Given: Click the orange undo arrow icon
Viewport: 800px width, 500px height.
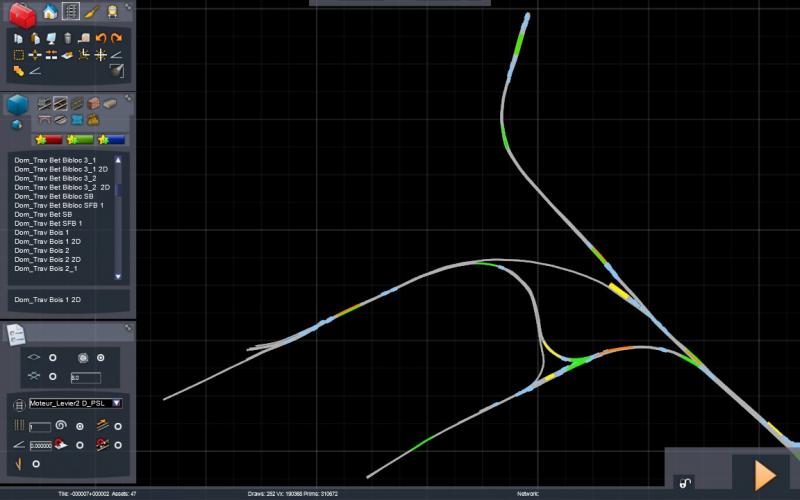Looking at the screenshot, I should 101,38.
